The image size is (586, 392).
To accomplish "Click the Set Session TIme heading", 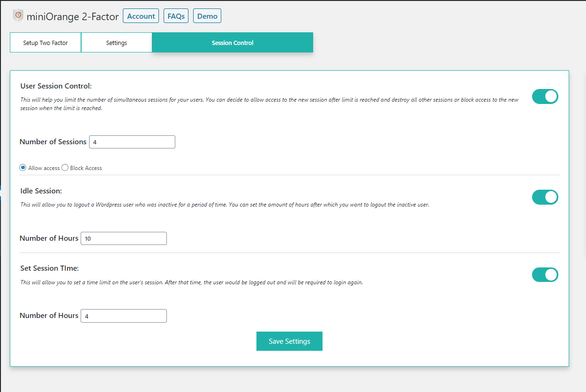I will [50, 268].
